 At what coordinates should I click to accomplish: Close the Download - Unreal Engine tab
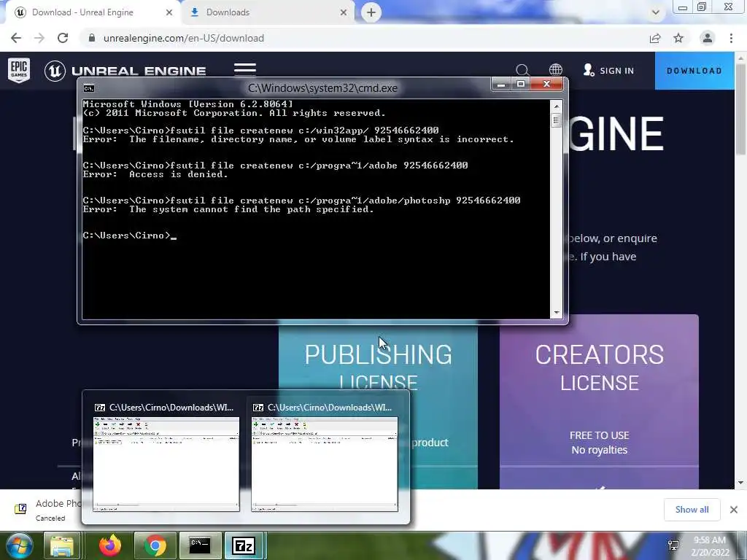169,12
